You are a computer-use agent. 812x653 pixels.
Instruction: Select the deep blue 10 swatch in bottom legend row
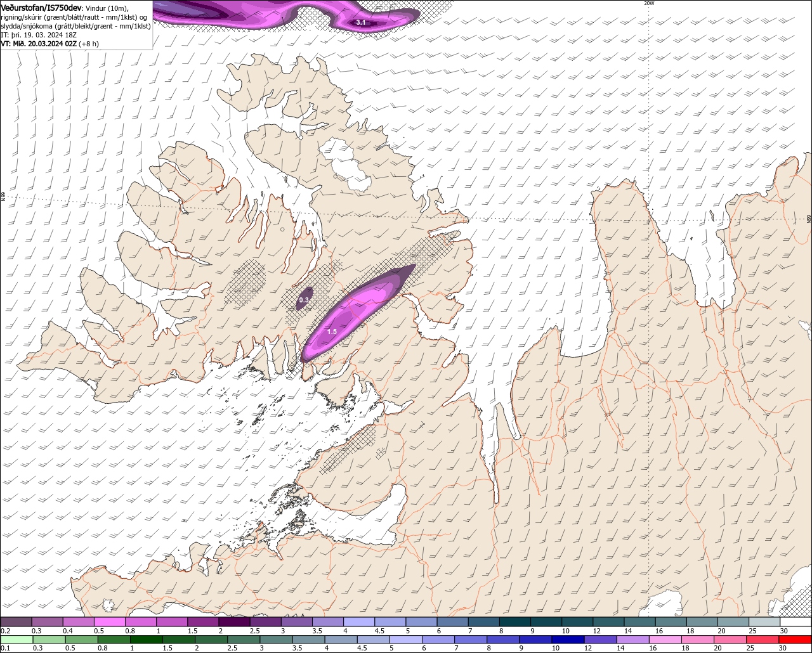[x=568, y=640]
